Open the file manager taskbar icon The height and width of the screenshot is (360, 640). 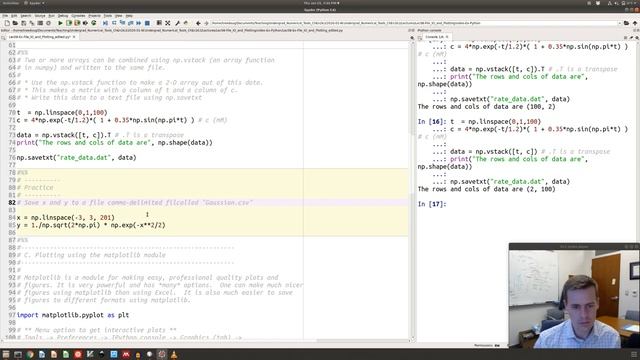[6, 354]
